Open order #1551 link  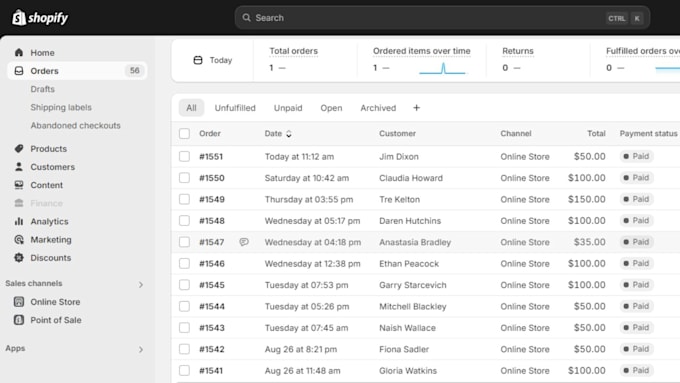[211, 157]
